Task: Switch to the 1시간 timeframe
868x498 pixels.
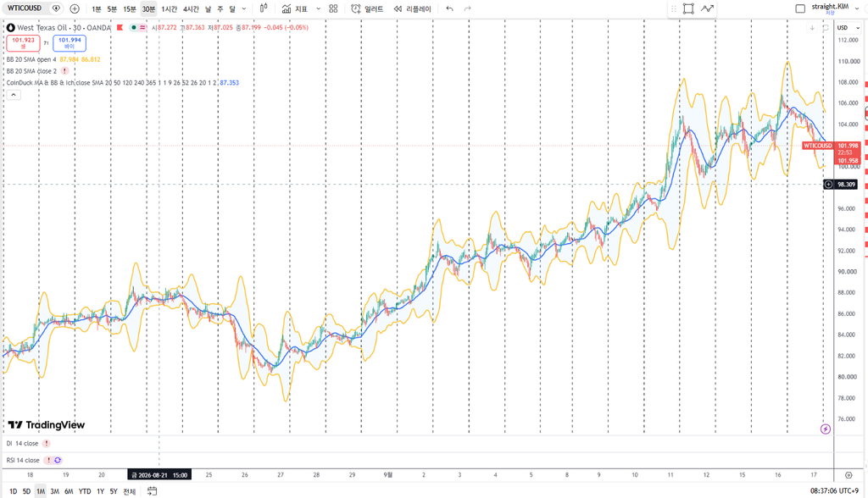Action: [169, 8]
